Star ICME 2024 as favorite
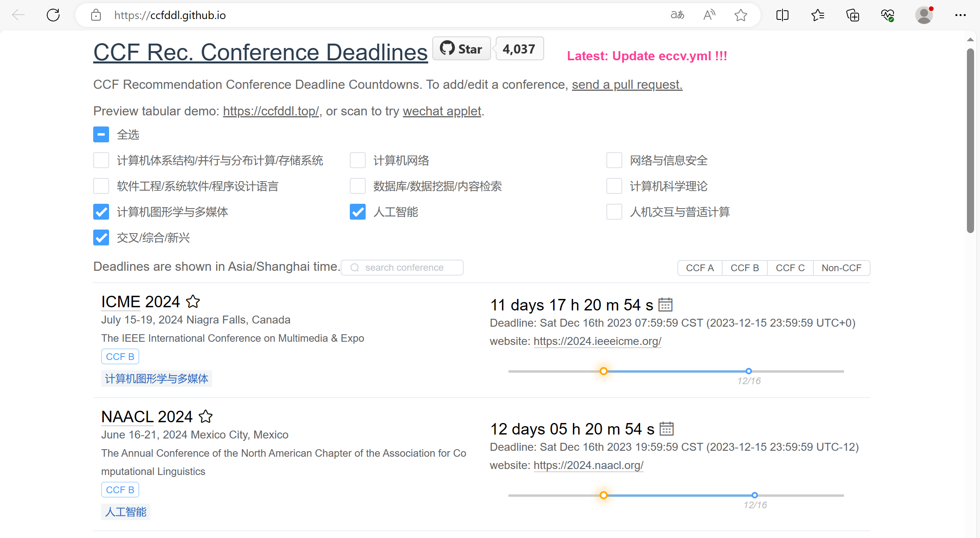This screenshot has width=980, height=538. (x=193, y=302)
